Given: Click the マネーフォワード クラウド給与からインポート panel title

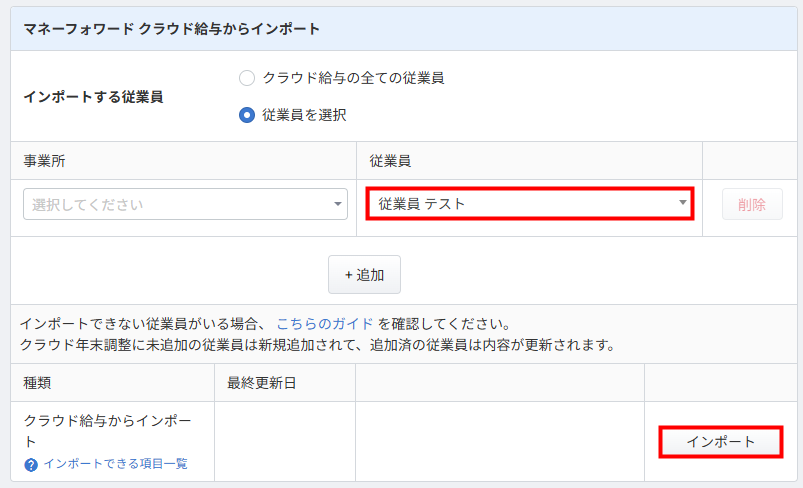Looking at the screenshot, I should [172, 29].
